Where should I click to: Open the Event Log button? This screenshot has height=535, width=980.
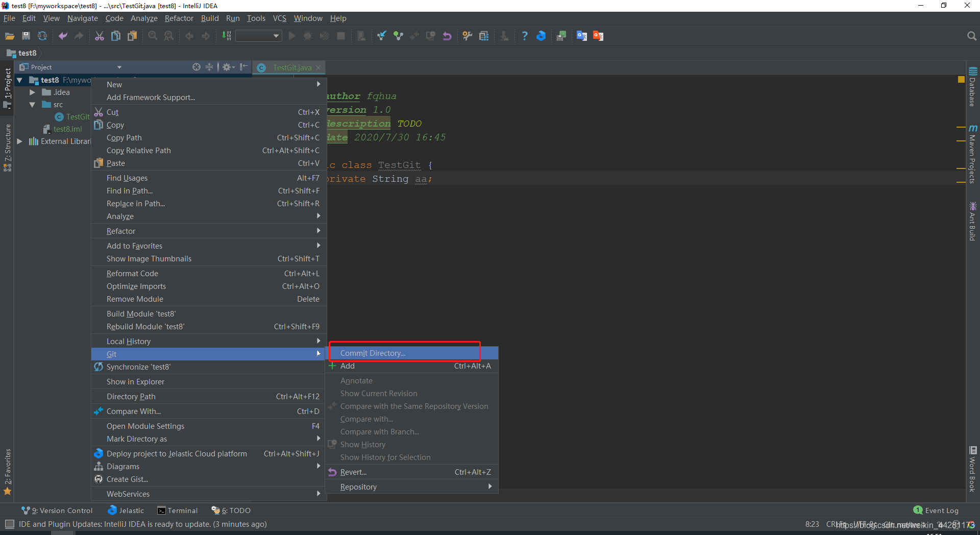[936, 510]
